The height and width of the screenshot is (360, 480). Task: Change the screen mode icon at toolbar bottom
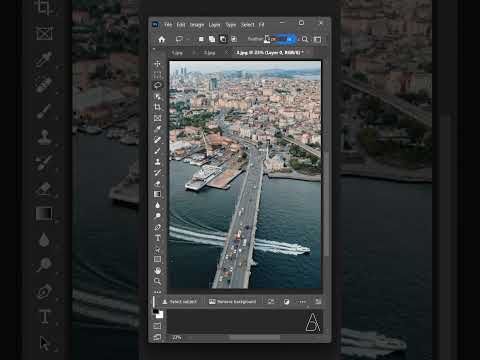click(157, 337)
